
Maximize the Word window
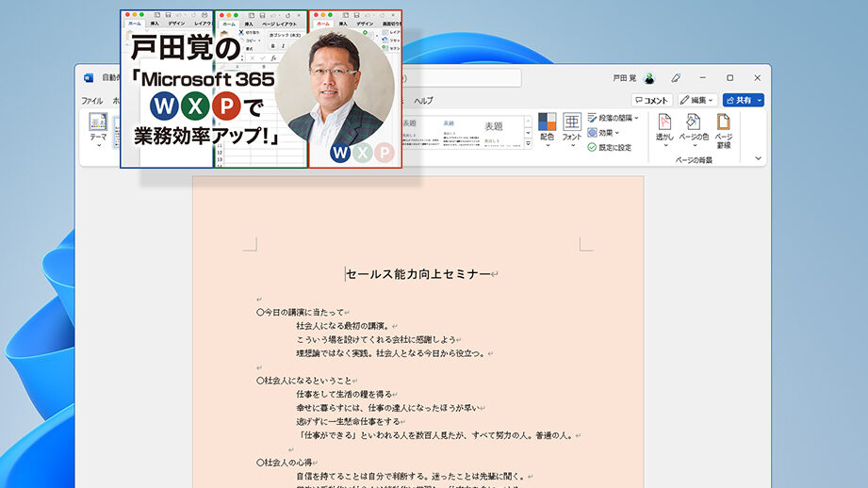tap(729, 78)
